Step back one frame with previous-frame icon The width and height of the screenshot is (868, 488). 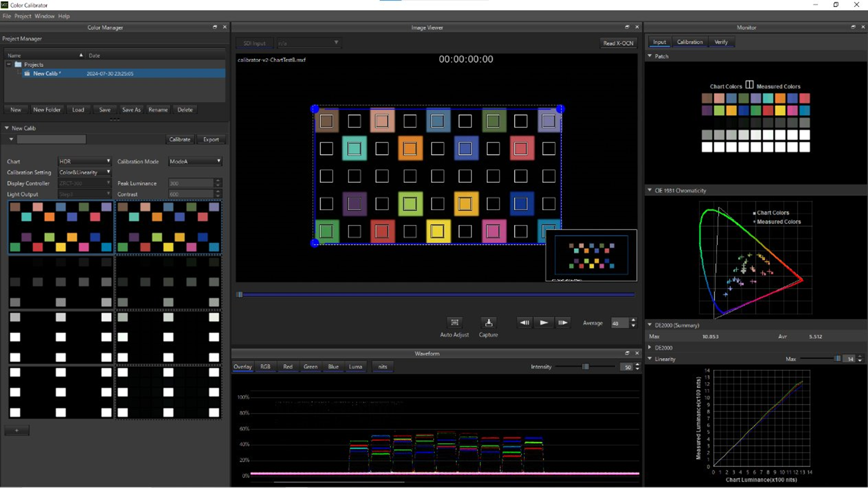point(524,322)
